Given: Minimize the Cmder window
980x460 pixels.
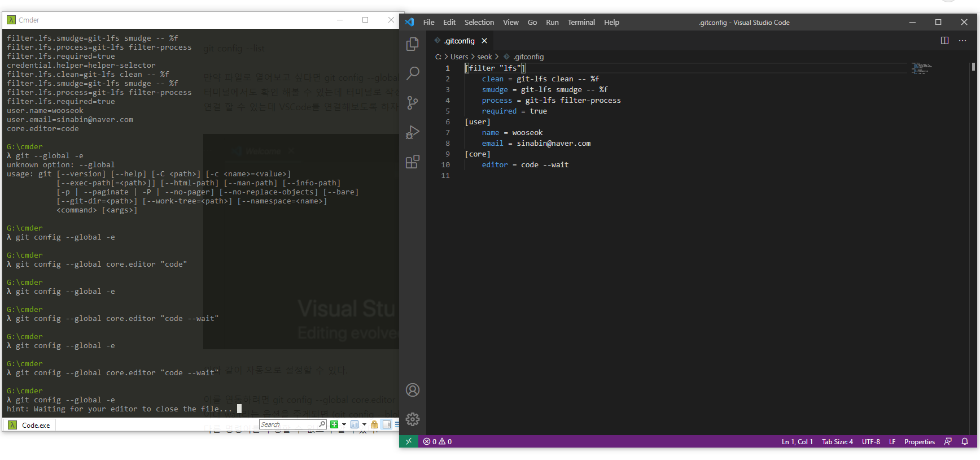Looking at the screenshot, I should click(x=340, y=20).
